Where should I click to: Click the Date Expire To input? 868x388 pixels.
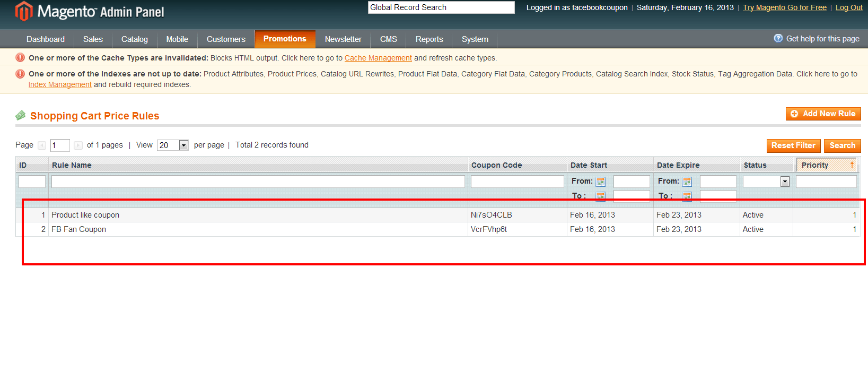718,196
